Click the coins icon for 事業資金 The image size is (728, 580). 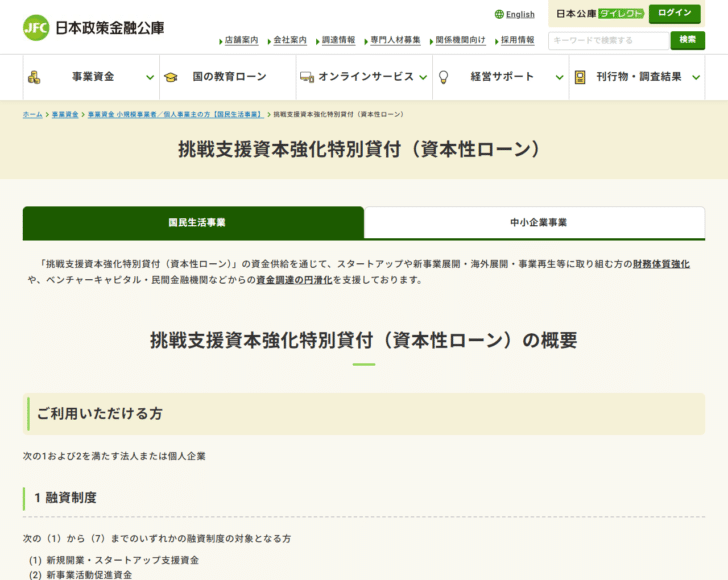(x=34, y=77)
